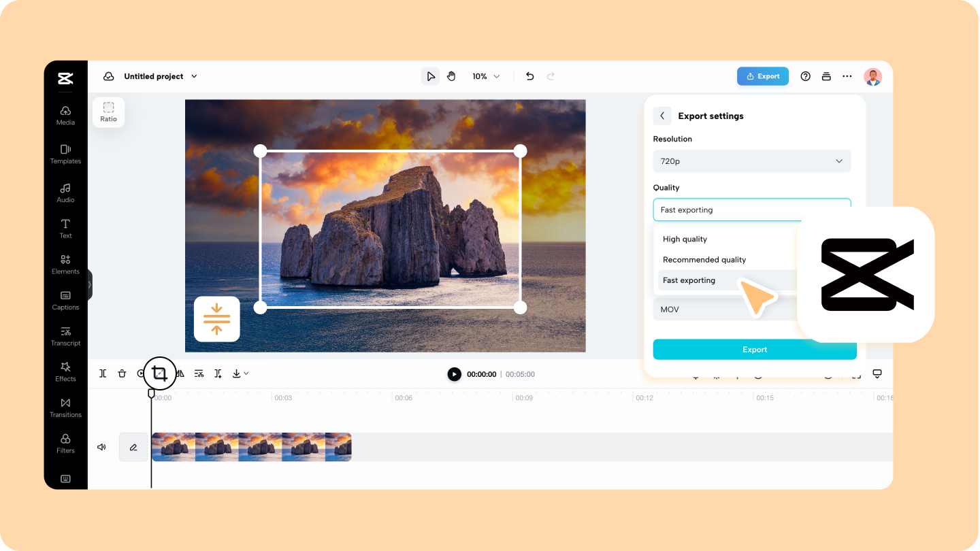Go back from Export settings with the arrow

[662, 116]
